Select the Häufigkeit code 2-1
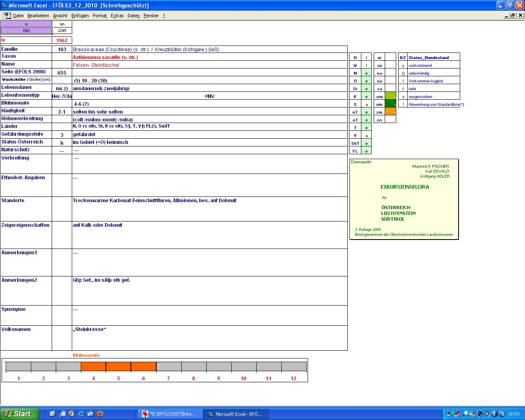525x420 pixels. [62, 112]
